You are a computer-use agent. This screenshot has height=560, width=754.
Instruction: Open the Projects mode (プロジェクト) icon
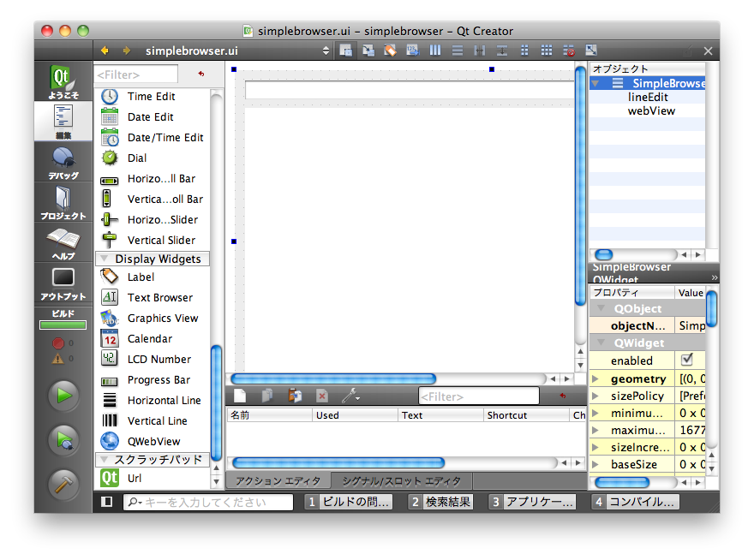63,202
